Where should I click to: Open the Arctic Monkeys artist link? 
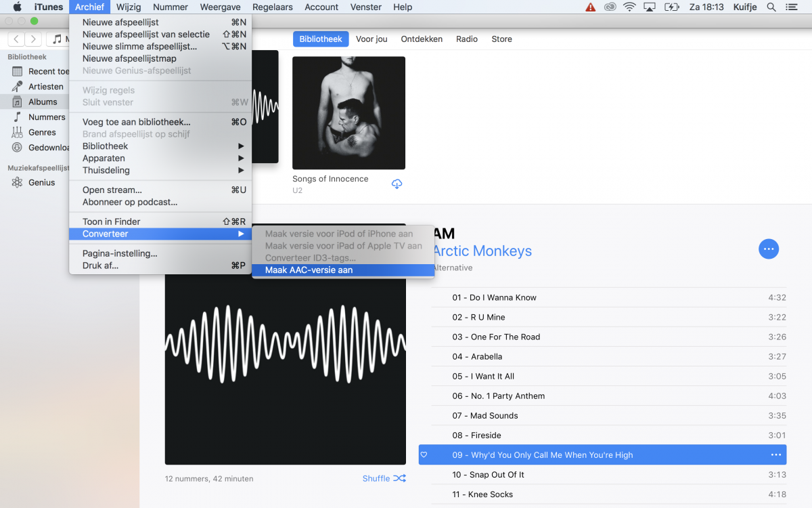(482, 251)
